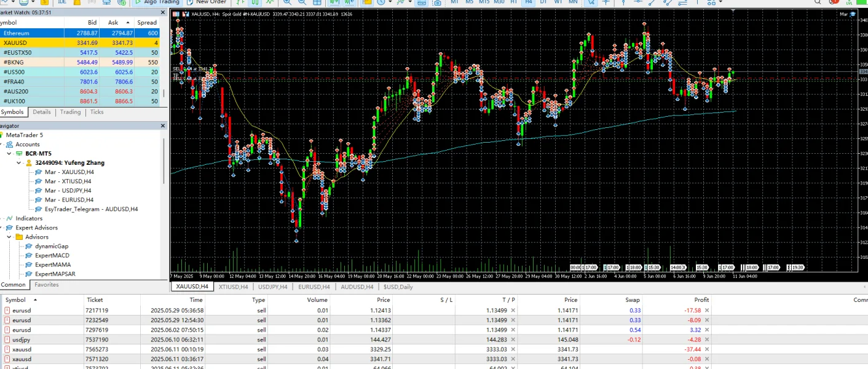Switch chart timeframe to M15
Screen dimensions: 868x369
pos(484,2)
